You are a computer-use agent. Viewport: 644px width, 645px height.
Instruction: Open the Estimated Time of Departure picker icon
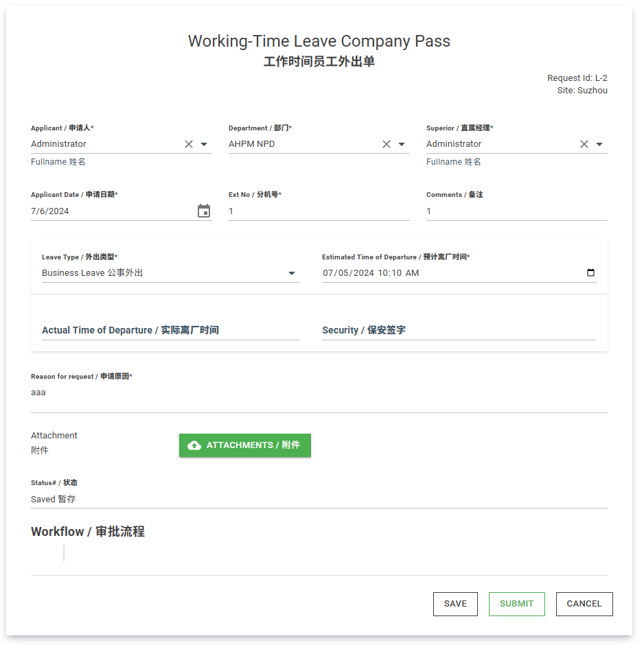pyautogui.click(x=590, y=273)
